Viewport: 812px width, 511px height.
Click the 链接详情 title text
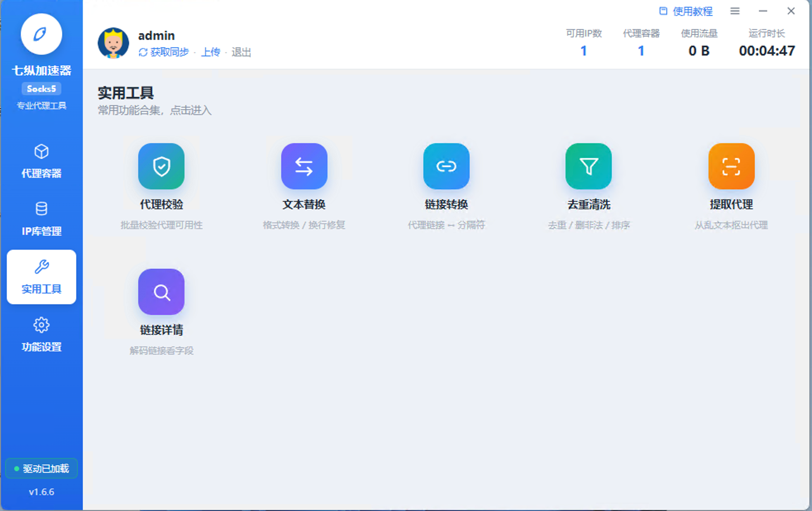point(161,330)
